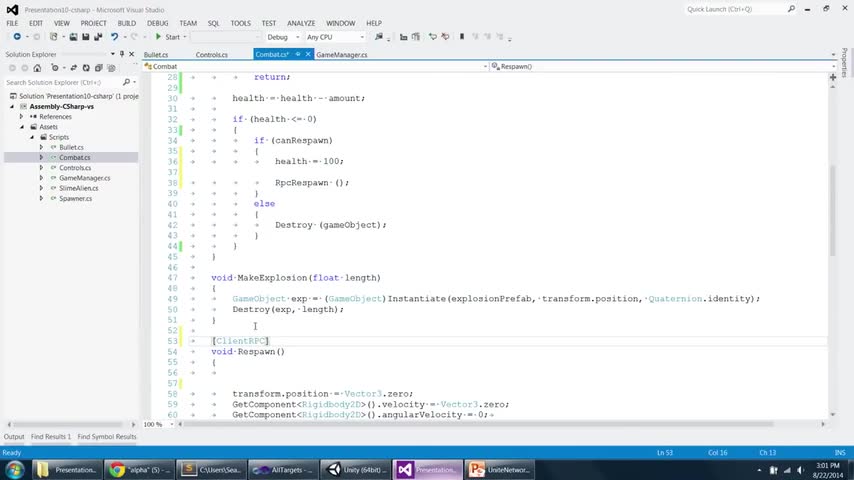854x480 pixels.
Task: Click the increase indent toolbar icon
Action: tap(416, 37)
